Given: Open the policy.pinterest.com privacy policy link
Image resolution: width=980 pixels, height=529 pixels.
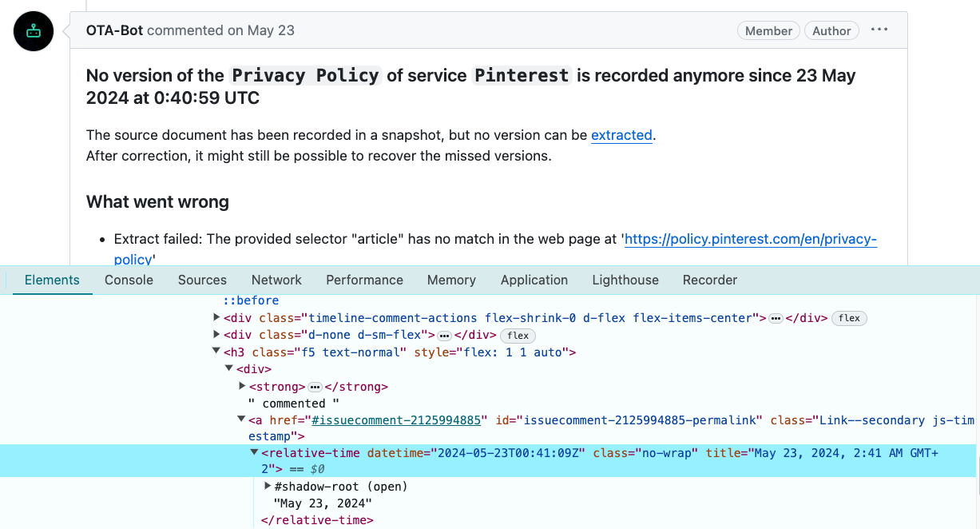Looking at the screenshot, I should [x=750, y=240].
